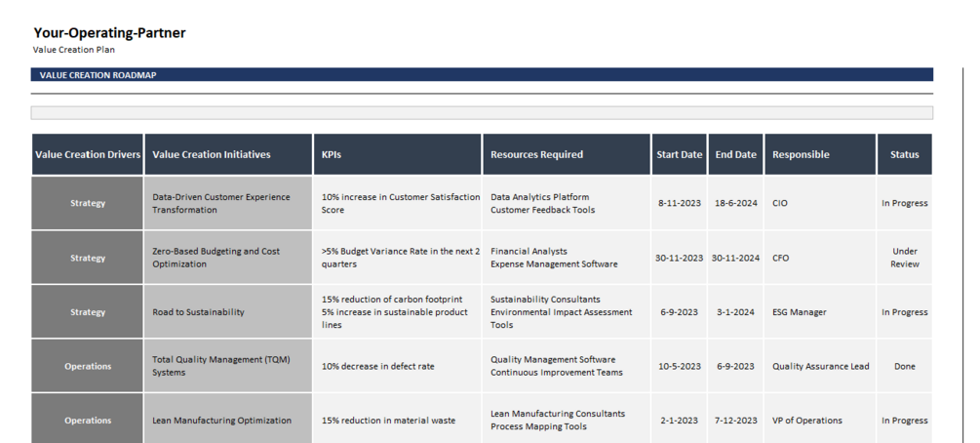Click the Status column header
The width and height of the screenshot is (980, 443).
pyautogui.click(x=904, y=154)
